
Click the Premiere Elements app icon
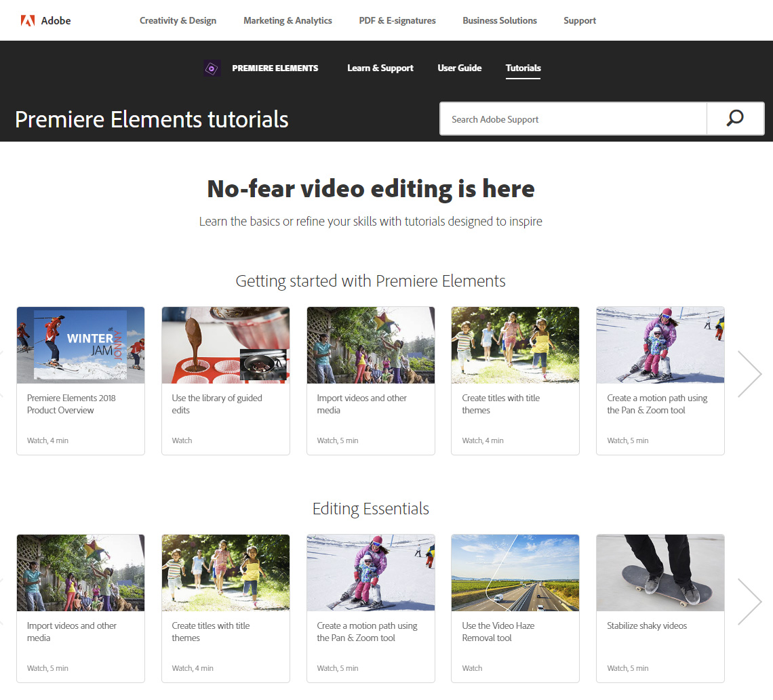[x=212, y=68]
